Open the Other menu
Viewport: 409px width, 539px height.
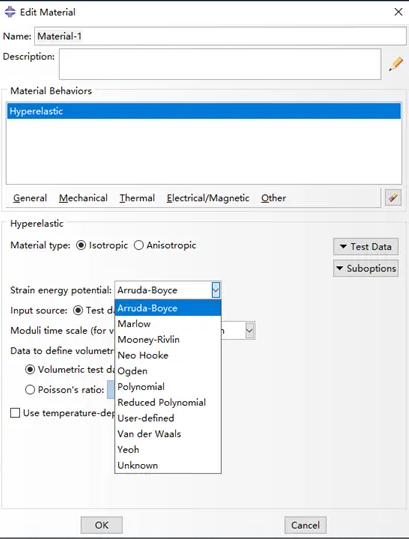[x=274, y=198]
